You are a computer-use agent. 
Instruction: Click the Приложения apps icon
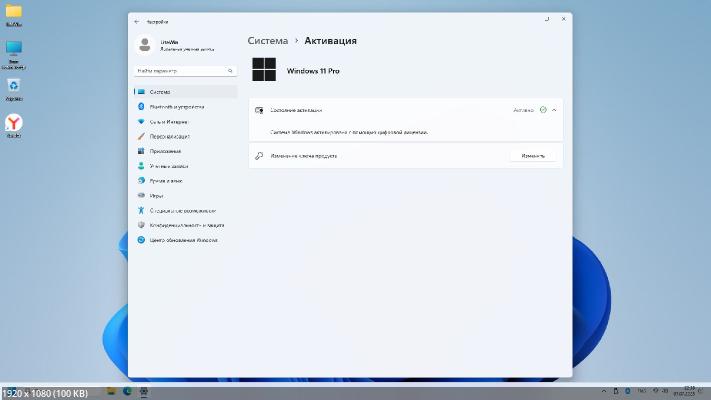141,151
